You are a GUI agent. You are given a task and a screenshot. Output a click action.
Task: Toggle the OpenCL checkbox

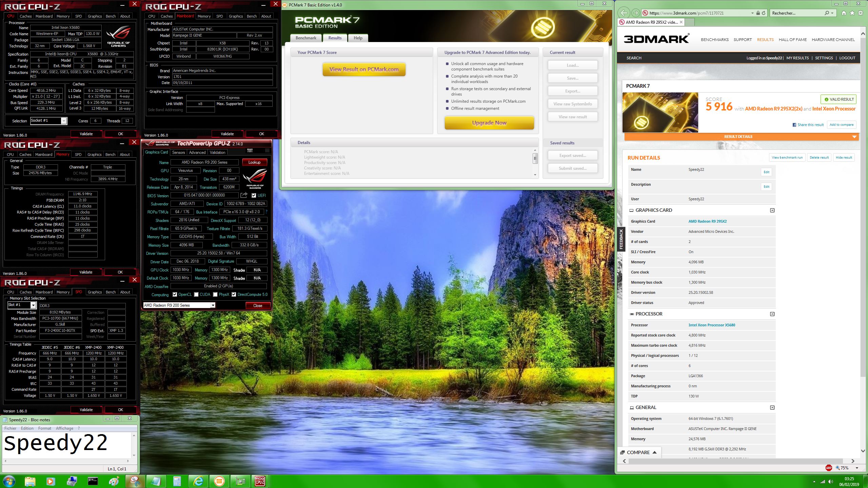click(x=175, y=294)
